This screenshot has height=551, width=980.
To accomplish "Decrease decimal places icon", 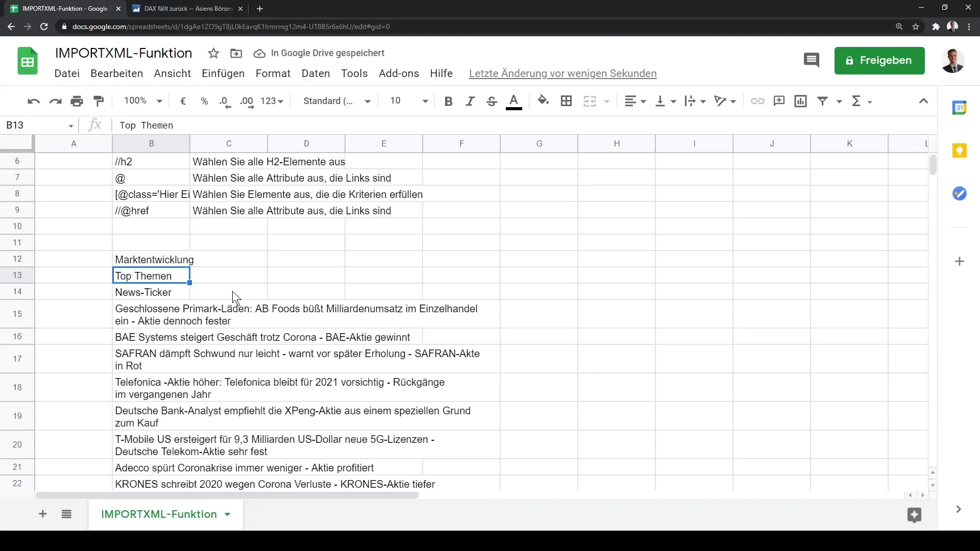I will point(225,101).
